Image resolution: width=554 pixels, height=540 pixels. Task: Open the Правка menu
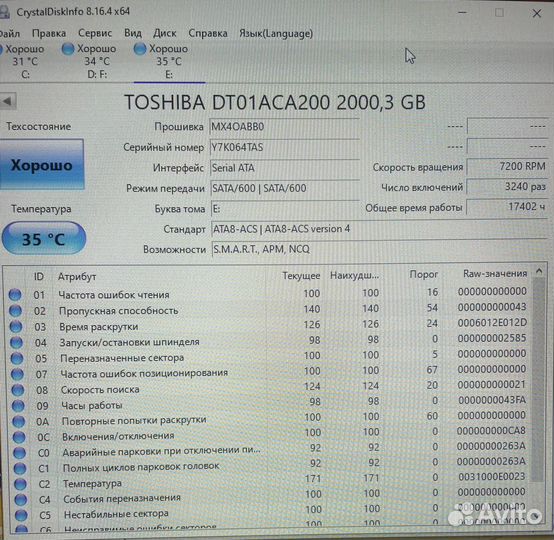point(49,34)
